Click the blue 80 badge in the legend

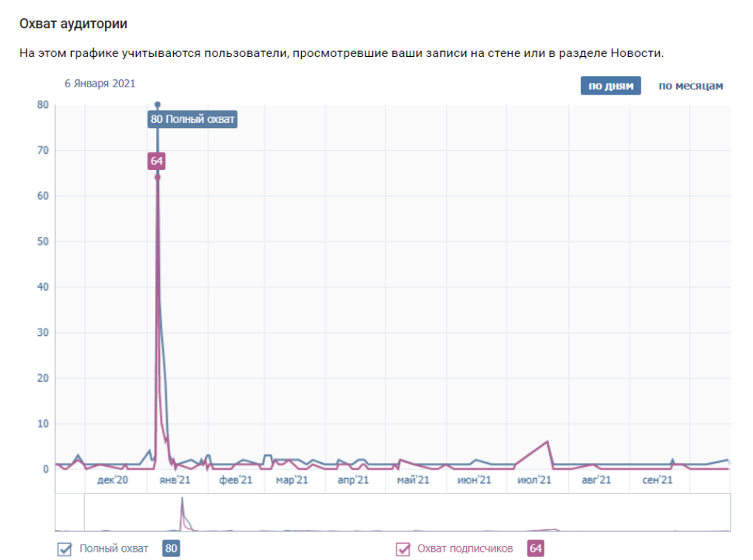[171, 549]
